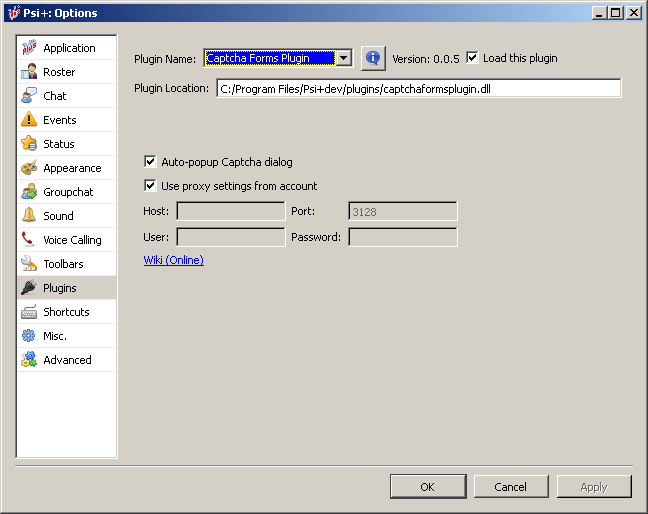Go to the Advanced options page
The image size is (648, 514).
pos(67,360)
